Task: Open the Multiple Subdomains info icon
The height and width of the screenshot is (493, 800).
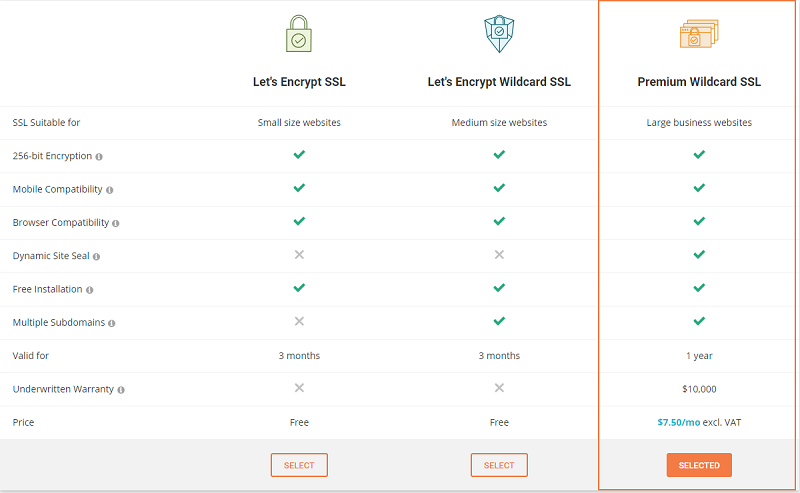Action: (112, 323)
